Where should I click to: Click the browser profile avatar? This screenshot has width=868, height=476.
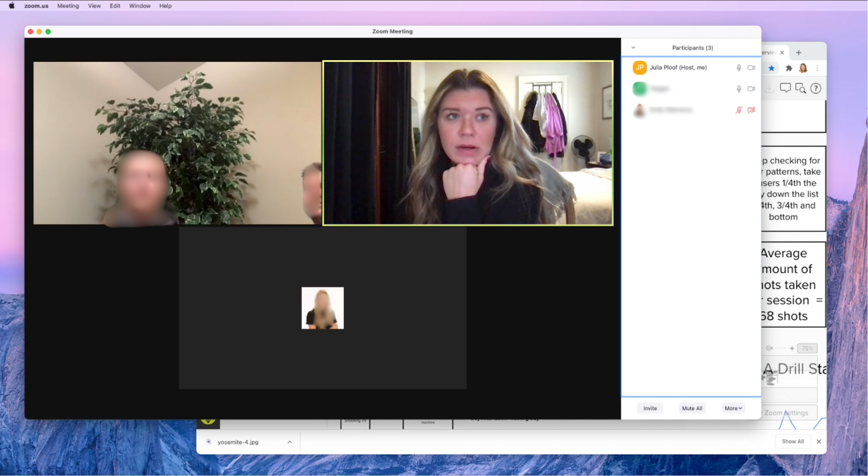tap(803, 68)
